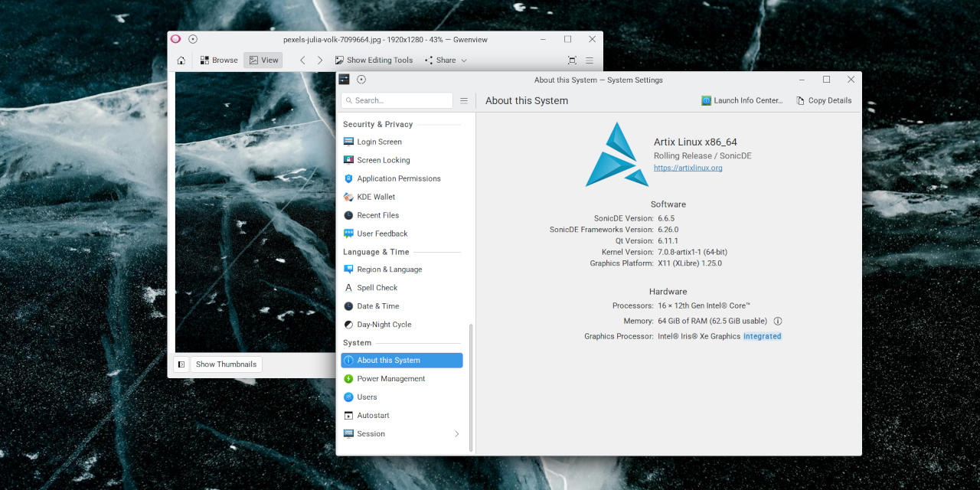Open Gwenview hamburger menu
The height and width of the screenshot is (490, 980).
(x=590, y=60)
